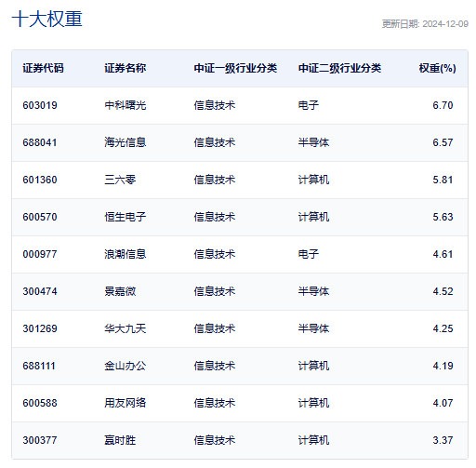Select the name 海光信息
This screenshot has width=476, height=468.
pos(125,142)
